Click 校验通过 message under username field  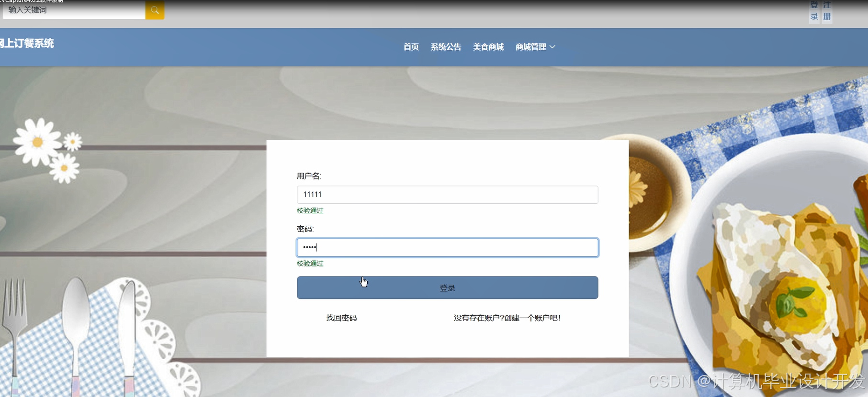click(x=310, y=210)
